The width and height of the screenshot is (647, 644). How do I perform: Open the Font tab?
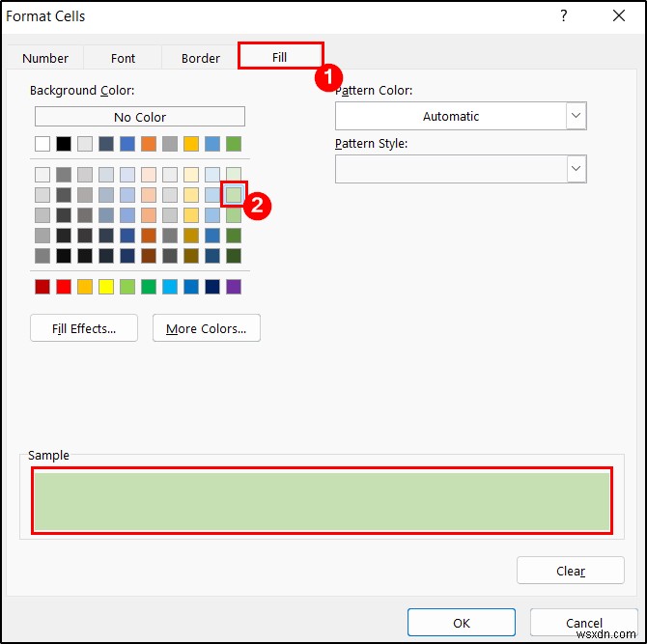click(123, 58)
